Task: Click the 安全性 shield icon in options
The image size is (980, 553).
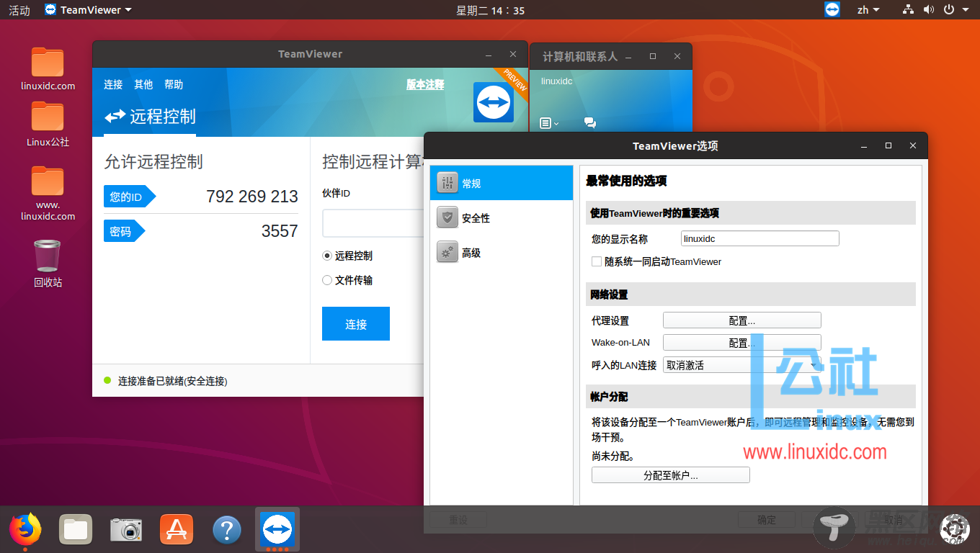Action: click(447, 217)
